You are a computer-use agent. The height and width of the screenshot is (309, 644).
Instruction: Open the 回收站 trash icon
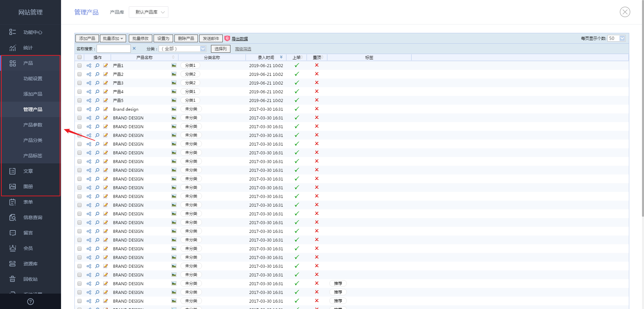(x=12, y=279)
